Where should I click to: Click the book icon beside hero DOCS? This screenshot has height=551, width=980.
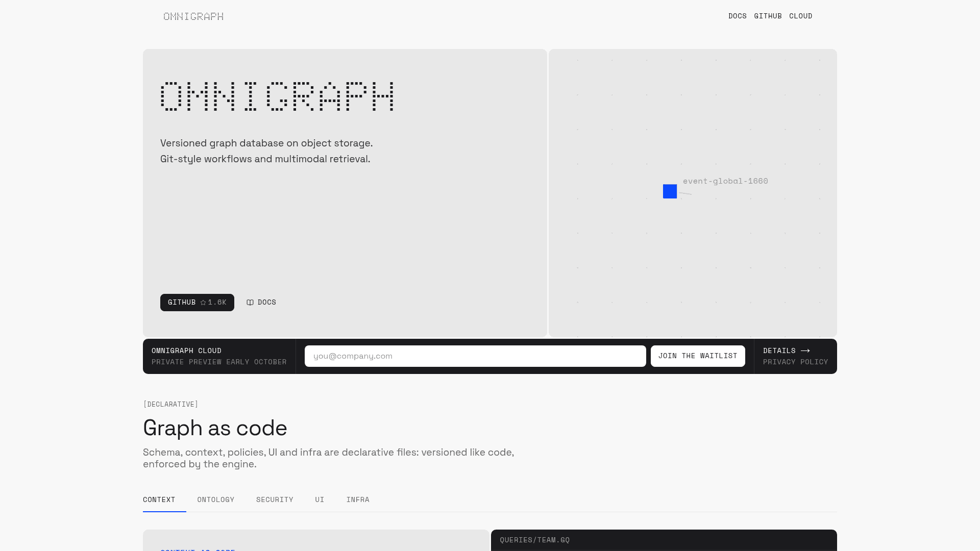(250, 303)
